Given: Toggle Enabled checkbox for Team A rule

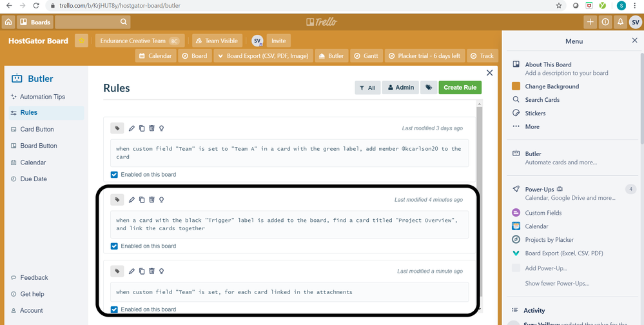Looking at the screenshot, I should [x=114, y=175].
